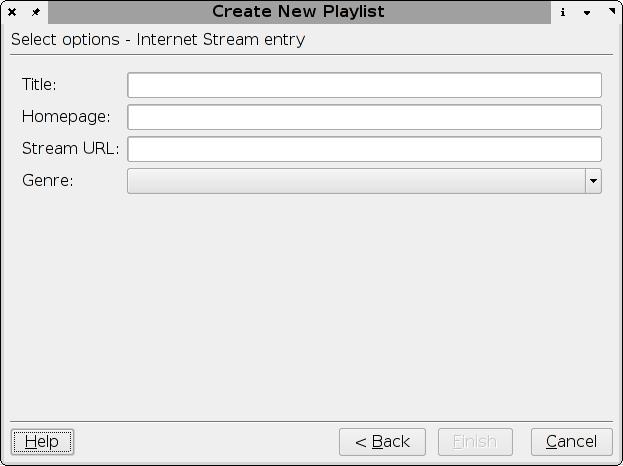Click into the Homepage input box
This screenshot has width=623, height=466.
pos(364,117)
